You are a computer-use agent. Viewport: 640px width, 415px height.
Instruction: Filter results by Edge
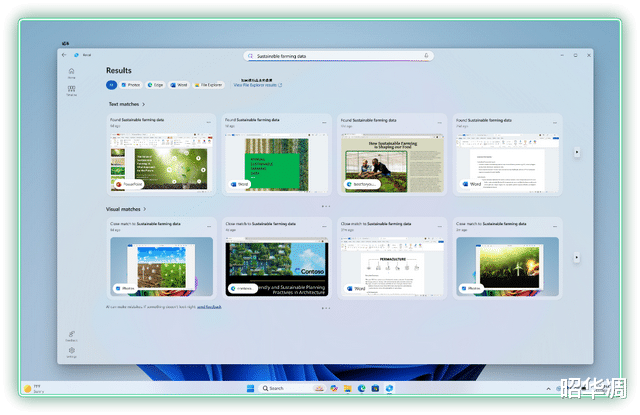click(x=156, y=85)
